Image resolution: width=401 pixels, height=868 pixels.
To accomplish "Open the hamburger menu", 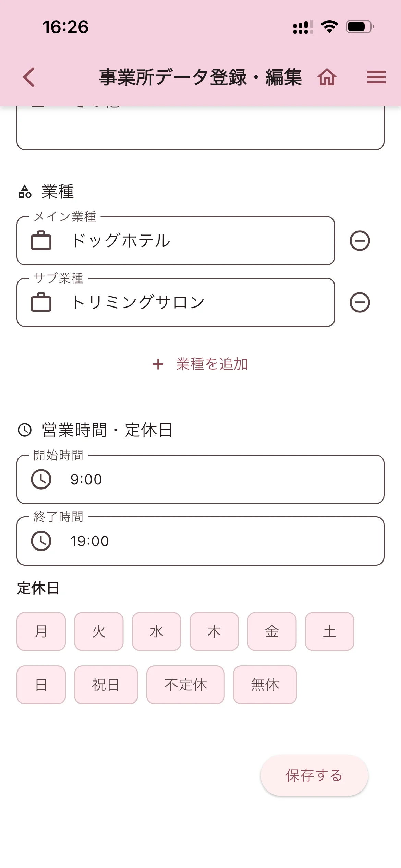I will coord(376,77).
